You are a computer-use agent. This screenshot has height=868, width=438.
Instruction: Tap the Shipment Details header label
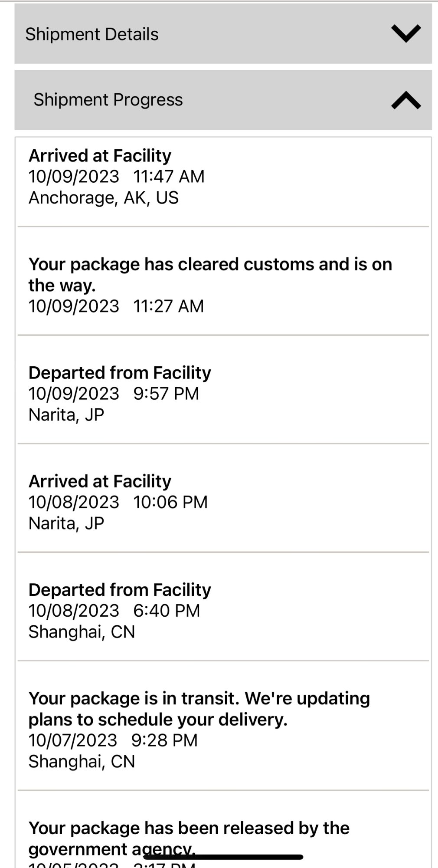[92, 34]
